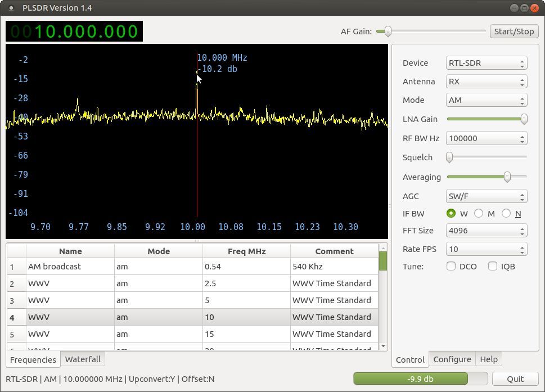Viewport: 545px width, 392px height.
Task: Enable the IQB tune checkbox
Action: click(x=493, y=266)
